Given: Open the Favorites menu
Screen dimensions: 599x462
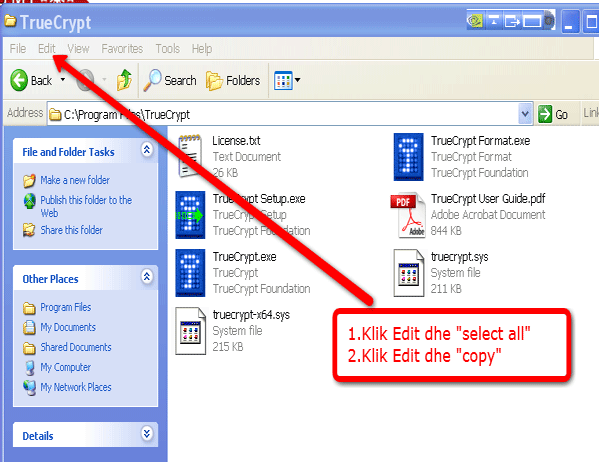Looking at the screenshot, I should tap(122, 49).
